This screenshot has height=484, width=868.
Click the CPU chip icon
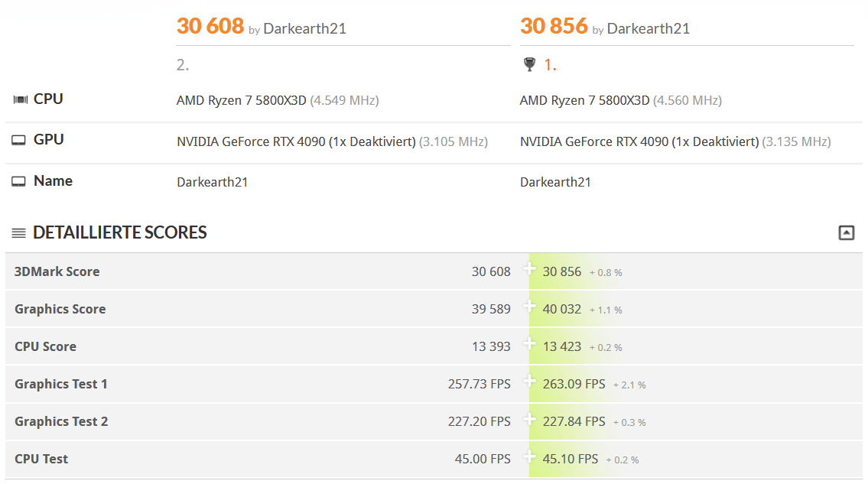pos(21,99)
